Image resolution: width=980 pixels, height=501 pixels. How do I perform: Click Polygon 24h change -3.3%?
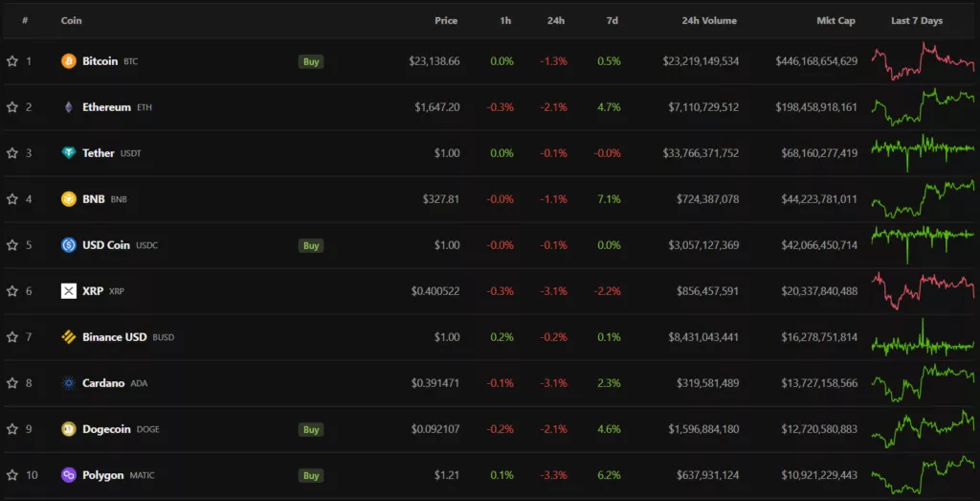pyautogui.click(x=554, y=475)
